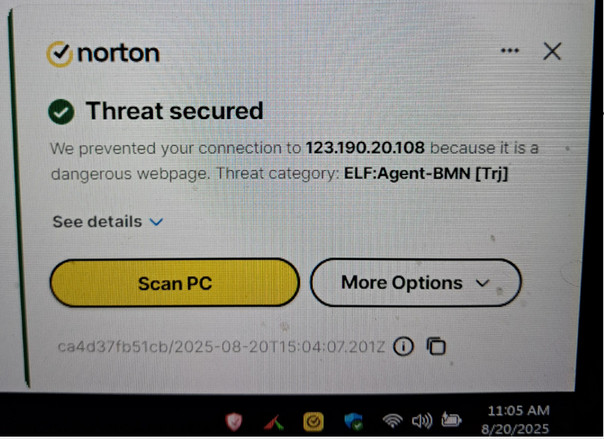Click the battery charging icon in taskbar
Viewport: 604px width, 439px height.
[451, 420]
